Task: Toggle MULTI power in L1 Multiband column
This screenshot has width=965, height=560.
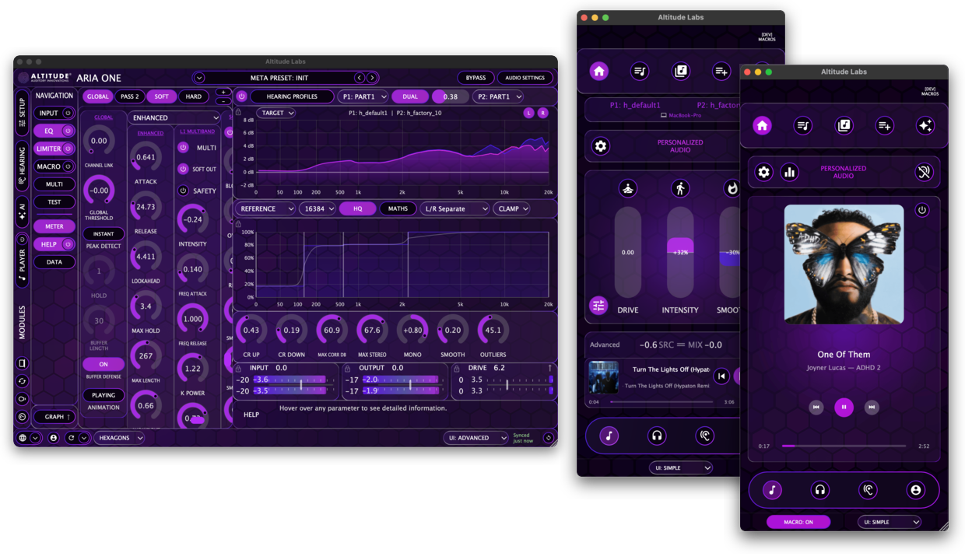Action: pyautogui.click(x=184, y=148)
